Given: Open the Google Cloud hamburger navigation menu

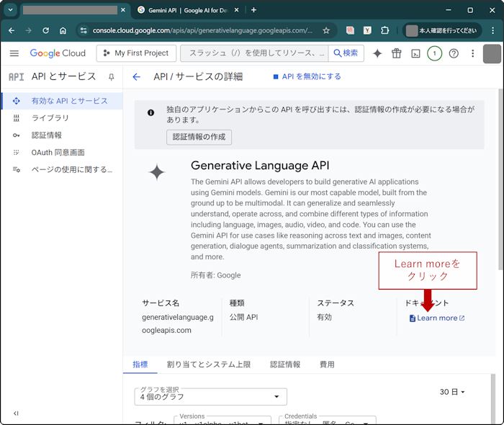Looking at the screenshot, I should [14, 53].
